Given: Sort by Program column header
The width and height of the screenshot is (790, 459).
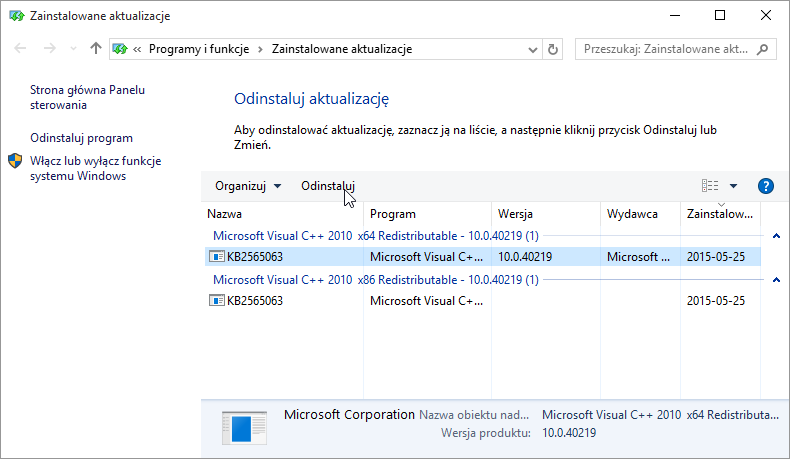Looking at the screenshot, I should [427, 214].
